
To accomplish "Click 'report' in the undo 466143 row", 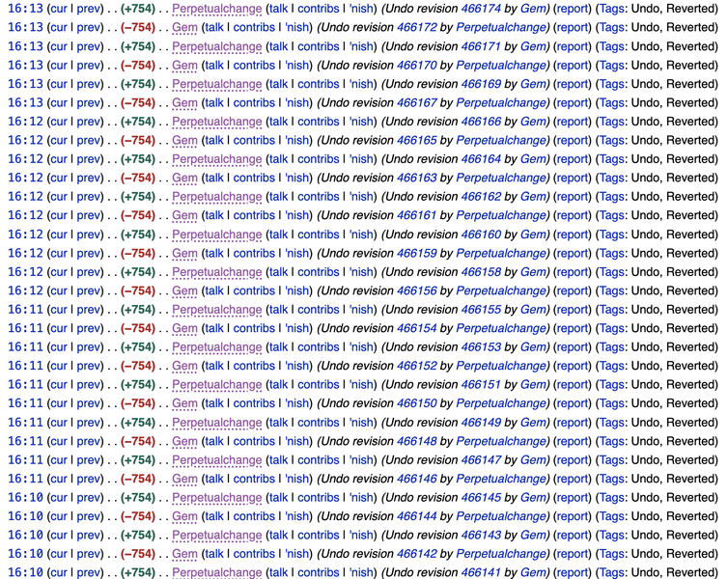I will [x=572, y=536].
